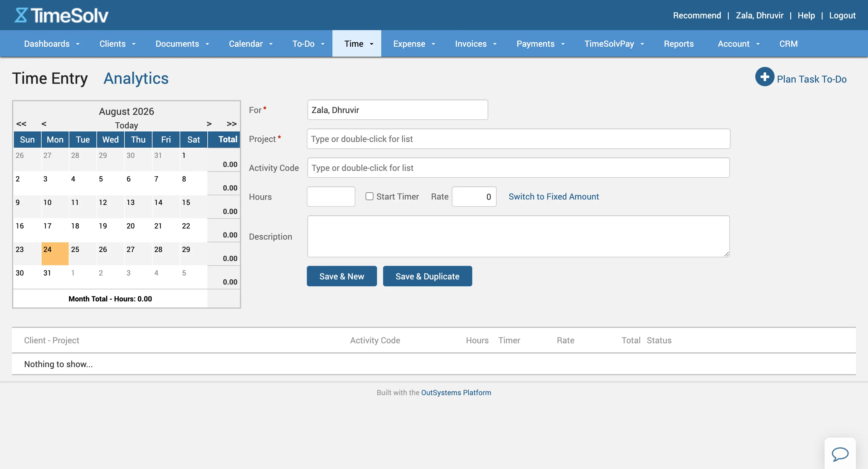Screen dimensions: 868x469
Task: Click the 'Nothing to show...' row
Action: 434,364
